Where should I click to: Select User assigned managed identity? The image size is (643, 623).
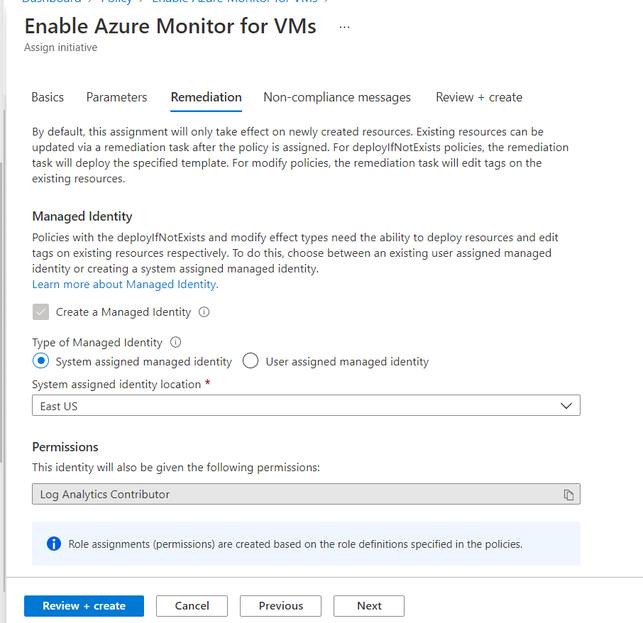click(251, 362)
